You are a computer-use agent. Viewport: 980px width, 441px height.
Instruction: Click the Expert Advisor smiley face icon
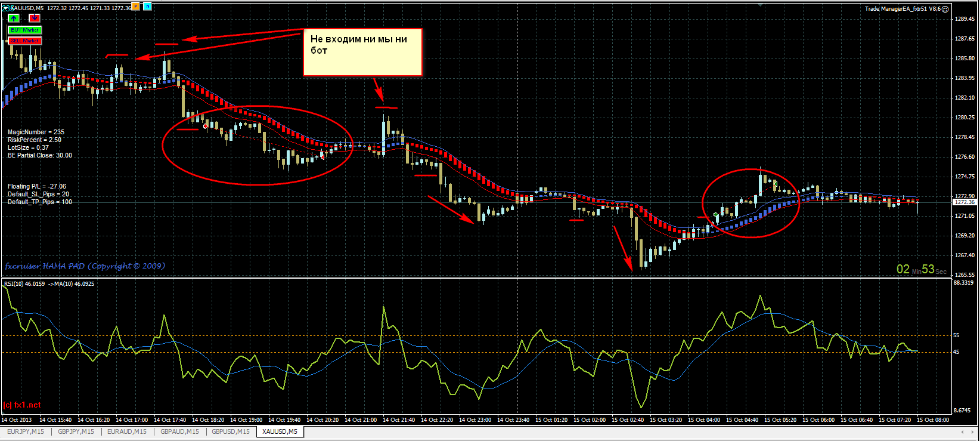[945, 9]
